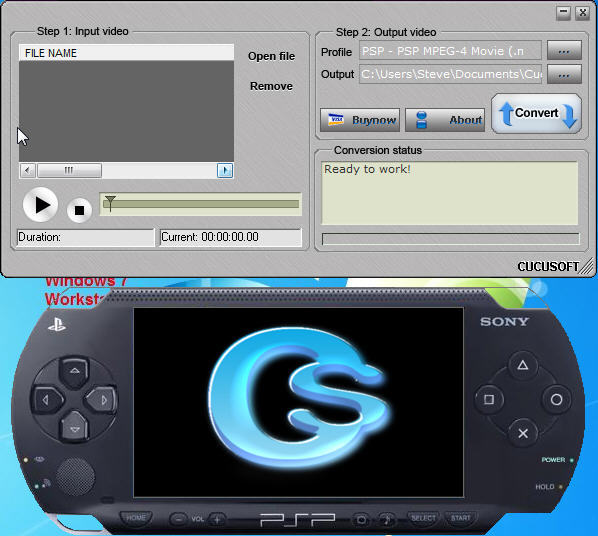Click the Conversion status text box
The height and width of the screenshot is (536, 598).
coord(450,193)
